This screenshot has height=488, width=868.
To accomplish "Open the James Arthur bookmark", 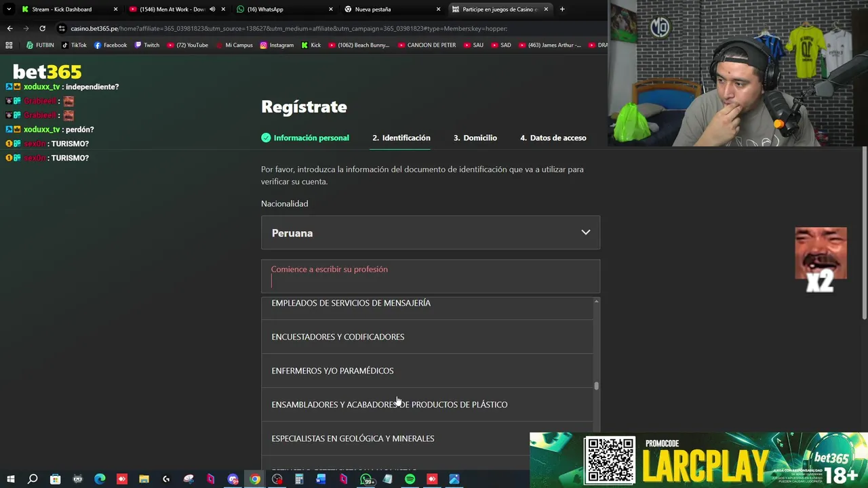I will click(549, 45).
